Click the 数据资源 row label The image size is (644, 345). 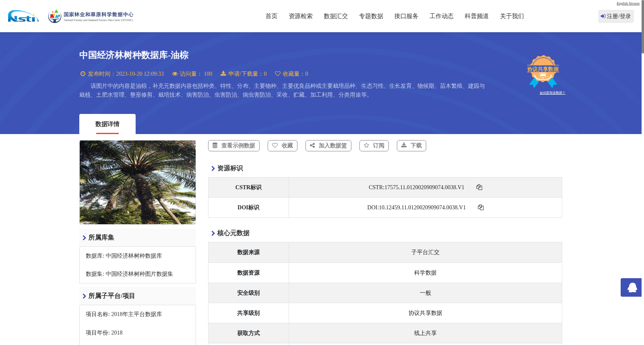pos(248,273)
